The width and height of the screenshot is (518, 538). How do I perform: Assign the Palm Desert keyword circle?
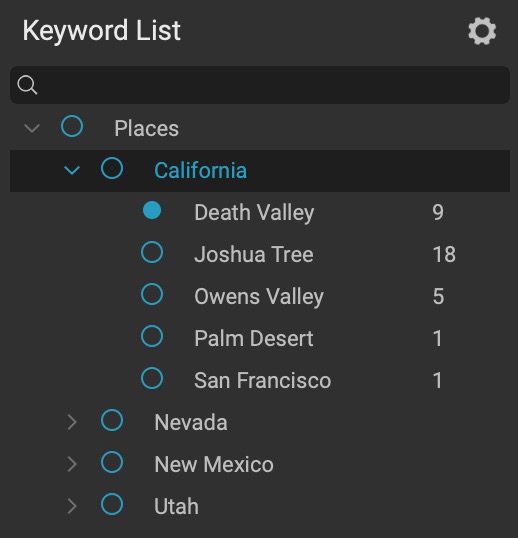[x=152, y=336]
